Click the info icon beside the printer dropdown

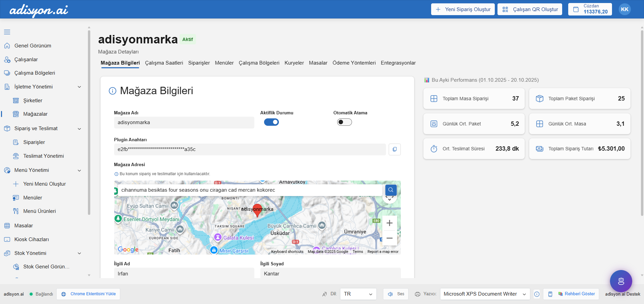537,294
